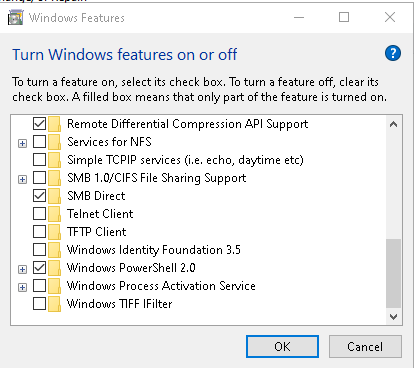
Task: Tick the TFTP Client checkbox
Action: click(39, 232)
